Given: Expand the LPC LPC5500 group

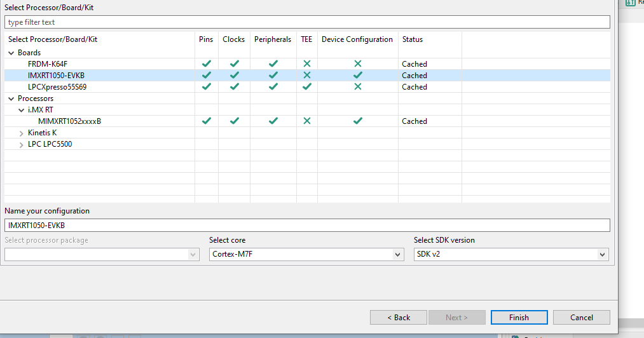Looking at the screenshot, I should coord(22,145).
